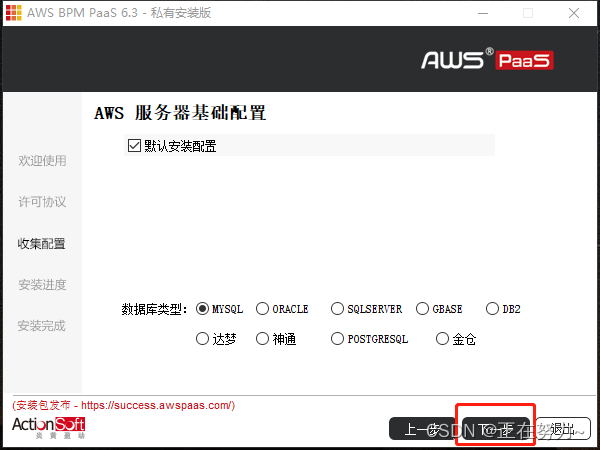Viewport: 600px width, 450px height.
Task: Select the DB2 radio button
Action: click(492, 309)
